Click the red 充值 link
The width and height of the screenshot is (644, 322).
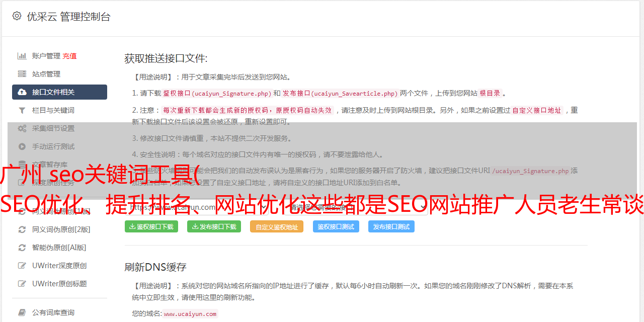70,56
